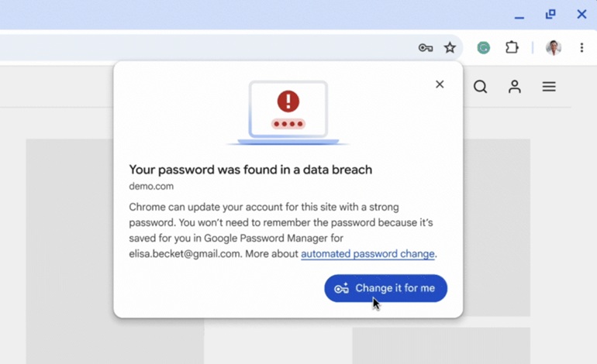Open Chrome's three-dot menu
The height and width of the screenshot is (364, 597).
click(x=581, y=47)
